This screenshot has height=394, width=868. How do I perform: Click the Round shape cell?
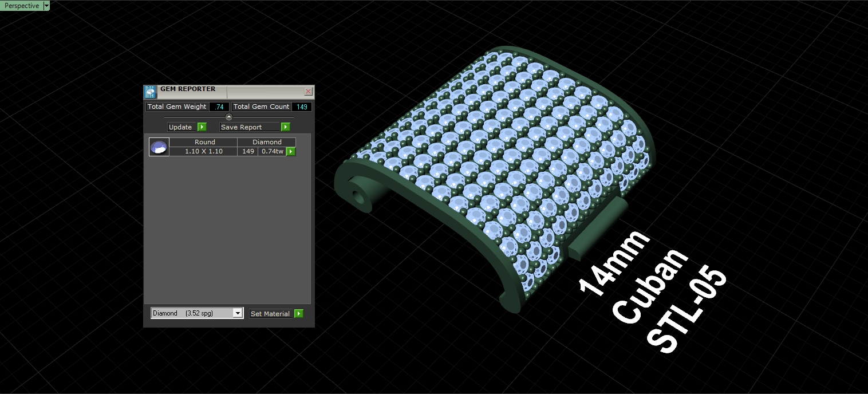point(204,142)
